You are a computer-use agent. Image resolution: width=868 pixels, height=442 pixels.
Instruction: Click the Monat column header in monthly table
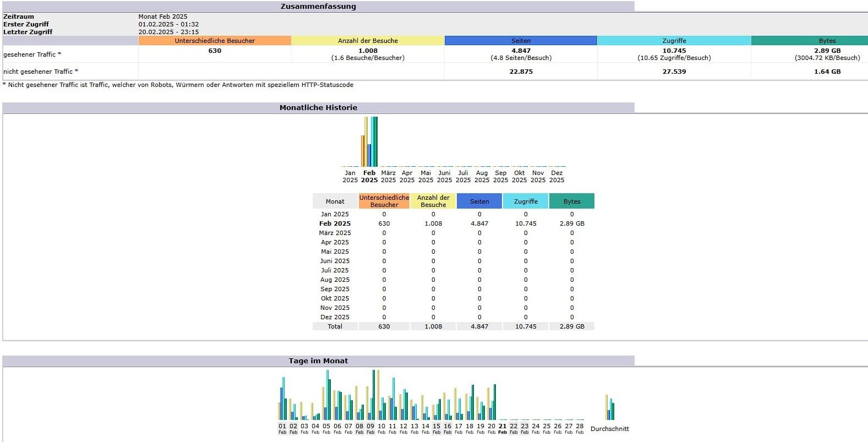click(x=335, y=201)
